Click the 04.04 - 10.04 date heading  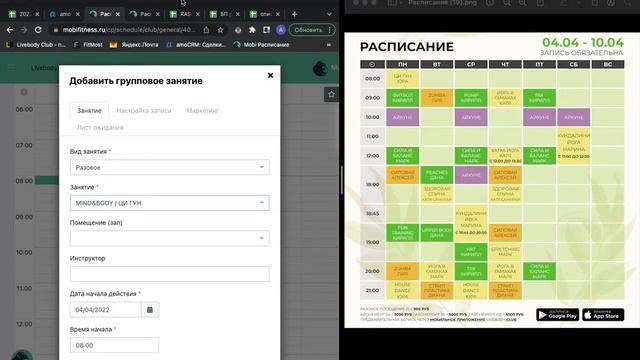pos(582,42)
